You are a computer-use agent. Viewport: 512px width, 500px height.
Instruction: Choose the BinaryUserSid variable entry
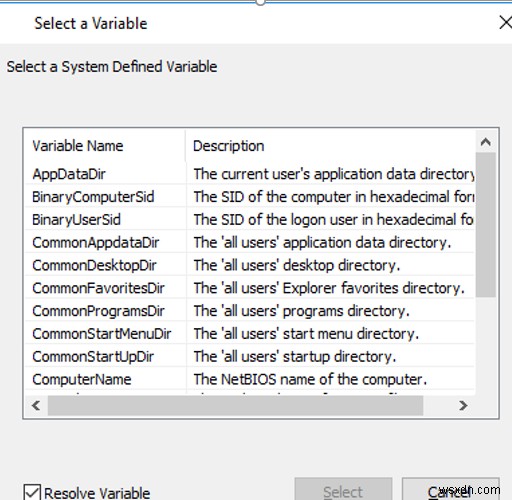coord(250,220)
